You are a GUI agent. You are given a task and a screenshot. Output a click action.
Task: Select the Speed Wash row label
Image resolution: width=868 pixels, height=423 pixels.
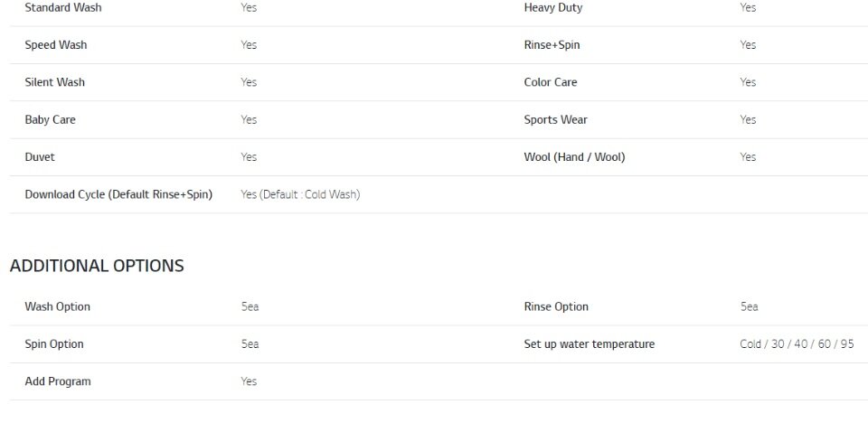pyautogui.click(x=56, y=45)
